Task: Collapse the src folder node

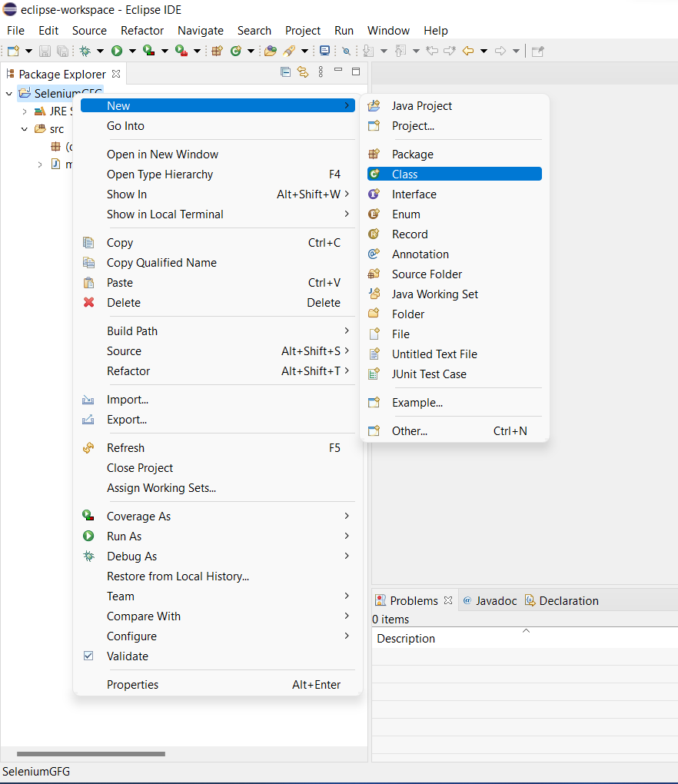Action: pos(25,129)
